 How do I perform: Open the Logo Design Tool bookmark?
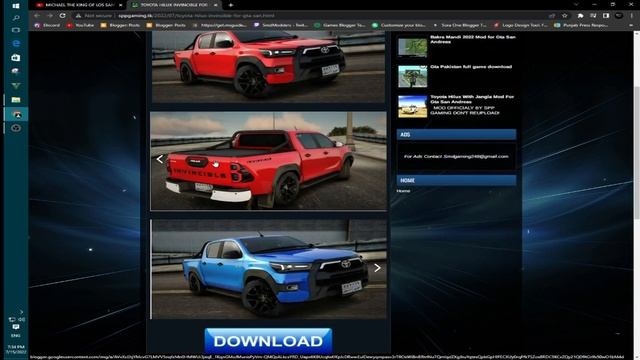[521, 25]
